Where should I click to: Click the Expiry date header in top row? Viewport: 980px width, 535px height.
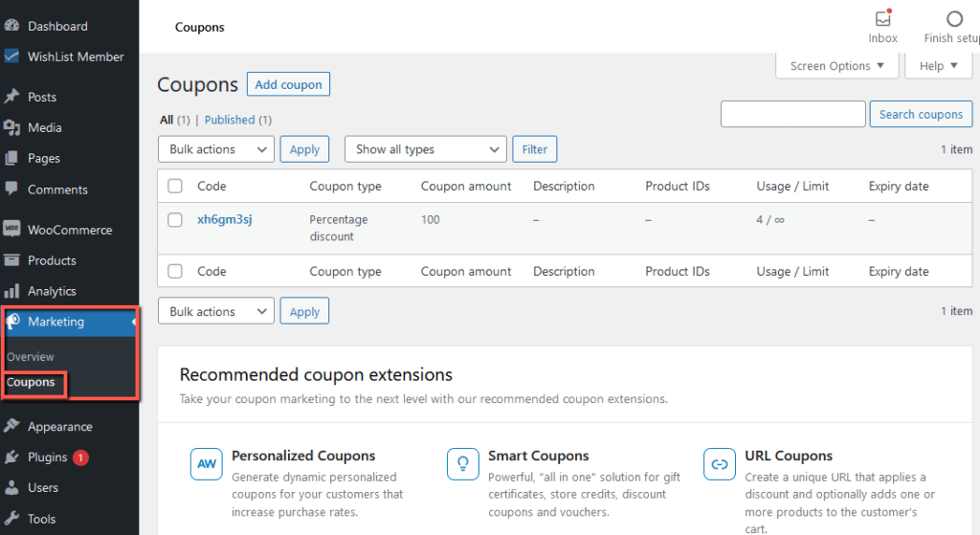click(898, 186)
